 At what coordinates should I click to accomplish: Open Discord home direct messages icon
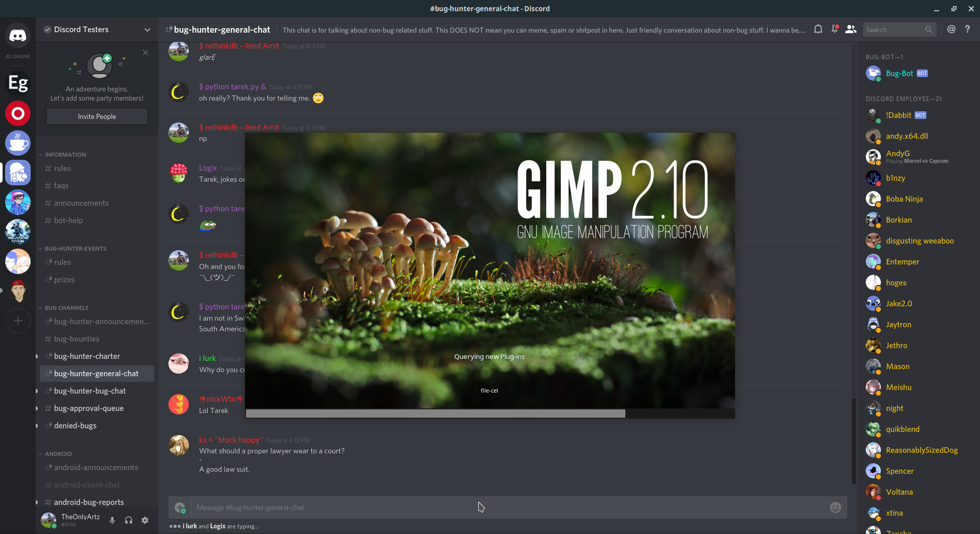point(18,35)
